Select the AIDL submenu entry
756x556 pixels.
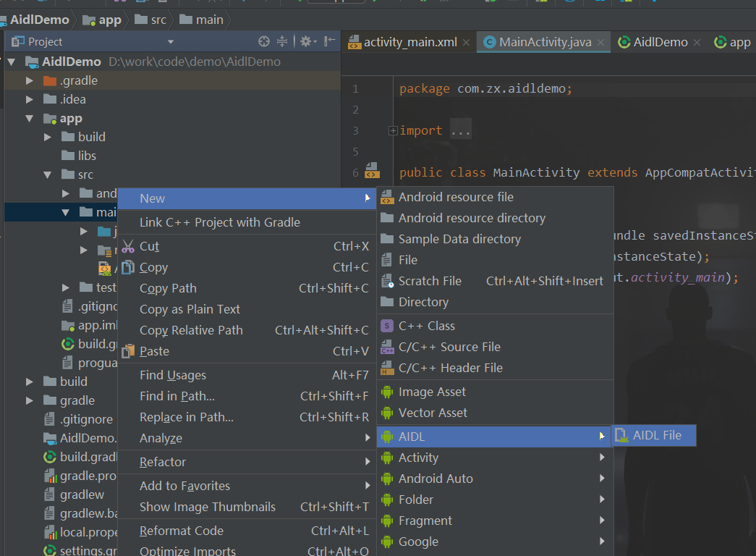tap(495, 437)
